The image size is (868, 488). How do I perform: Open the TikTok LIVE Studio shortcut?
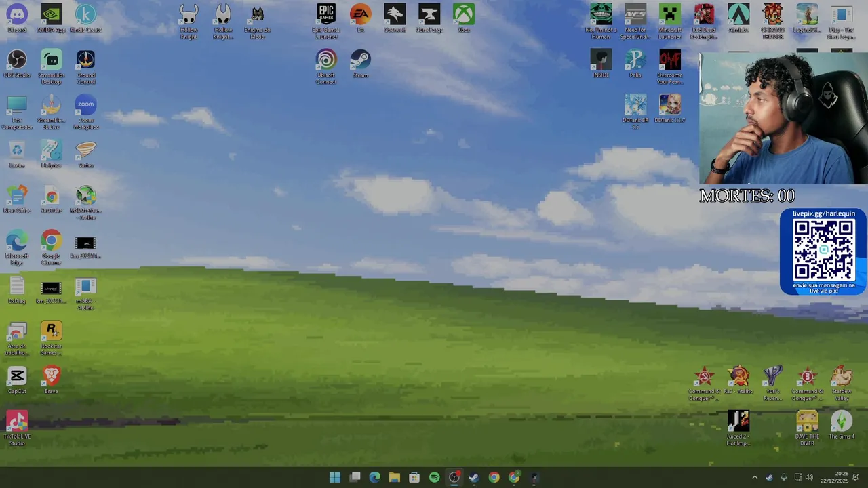pyautogui.click(x=17, y=428)
